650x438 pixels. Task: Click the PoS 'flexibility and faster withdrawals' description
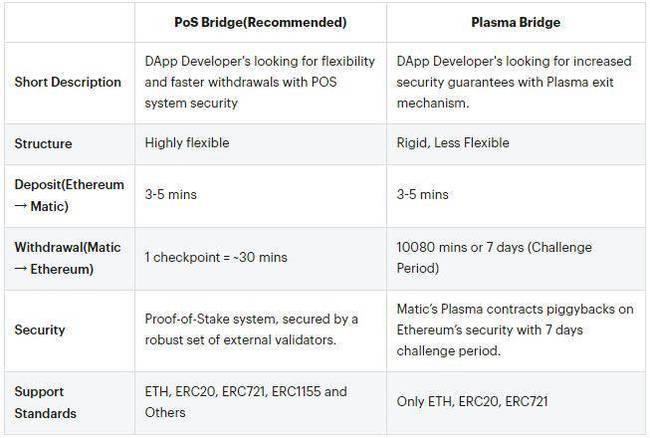(x=260, y=82)
